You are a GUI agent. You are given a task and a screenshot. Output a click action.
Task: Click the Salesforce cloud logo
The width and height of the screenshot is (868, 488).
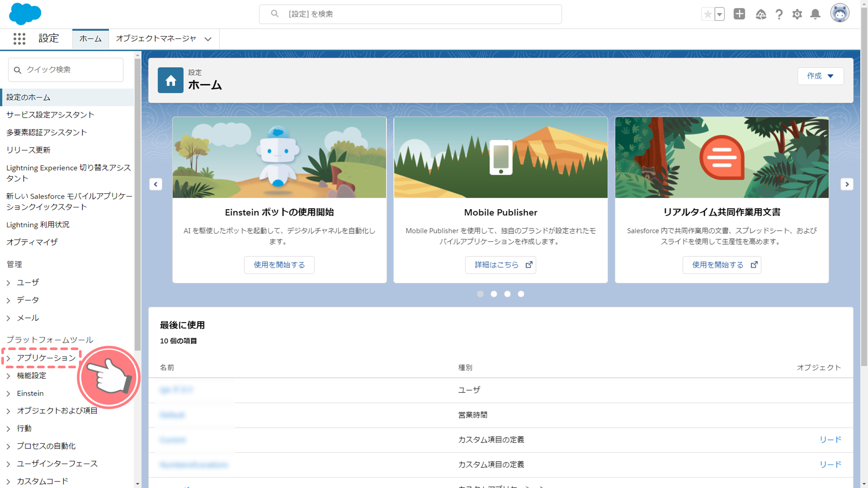pyautogui.click(x=25, y=13)
